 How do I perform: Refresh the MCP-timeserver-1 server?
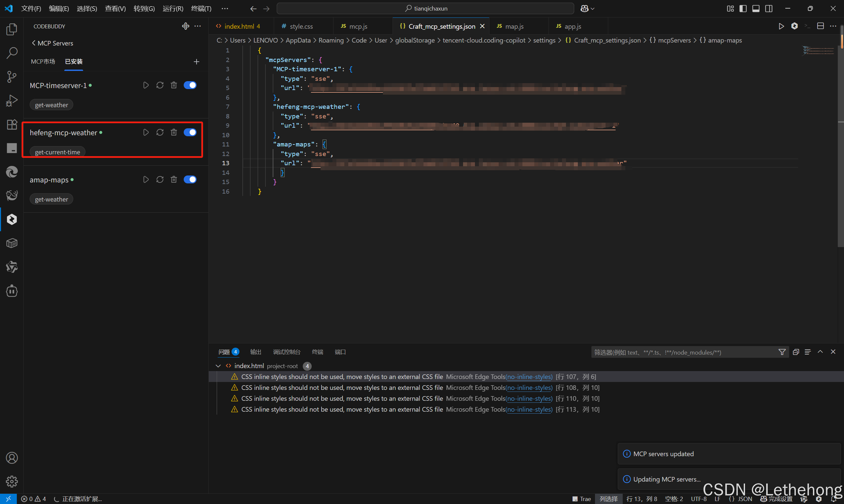point(160,85)
